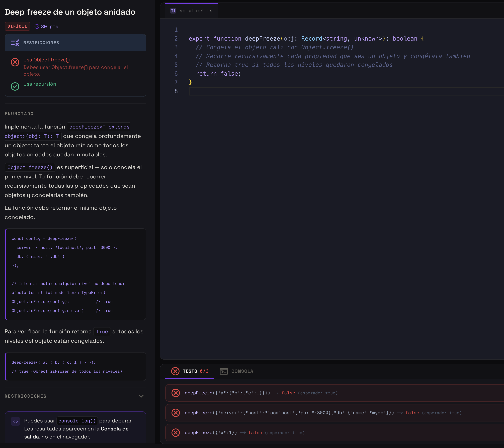Click fail icon for server/db test
504x448 pixels.
click(x=176, y=413)
